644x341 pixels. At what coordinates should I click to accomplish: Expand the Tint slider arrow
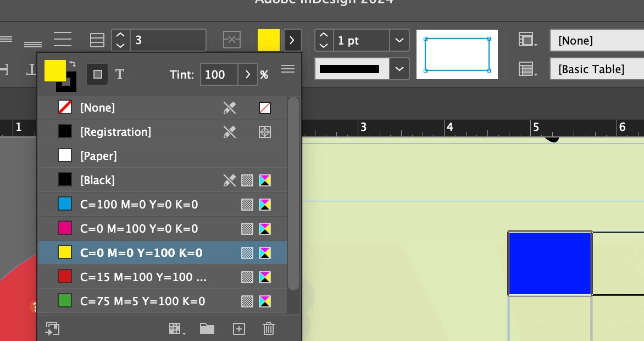tap(248, 74)
